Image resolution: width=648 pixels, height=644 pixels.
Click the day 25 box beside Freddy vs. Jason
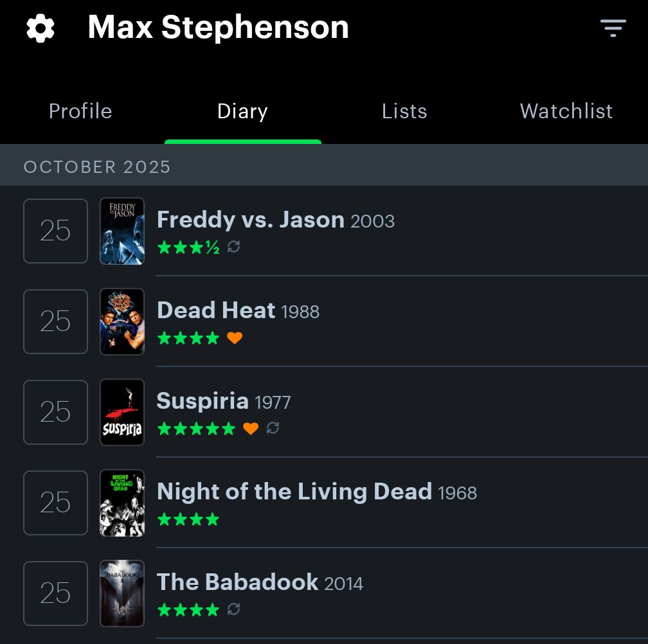tap(55, 231)
